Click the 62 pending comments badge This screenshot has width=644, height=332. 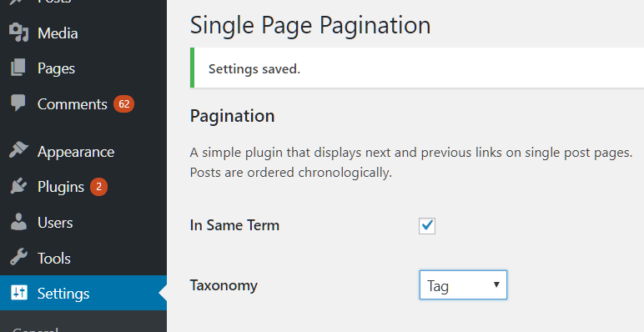123,104
